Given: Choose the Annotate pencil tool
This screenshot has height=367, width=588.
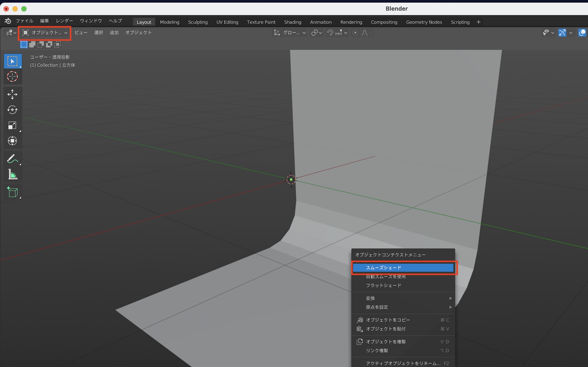Looking at the screenshot, I should (x=12, y=159).
